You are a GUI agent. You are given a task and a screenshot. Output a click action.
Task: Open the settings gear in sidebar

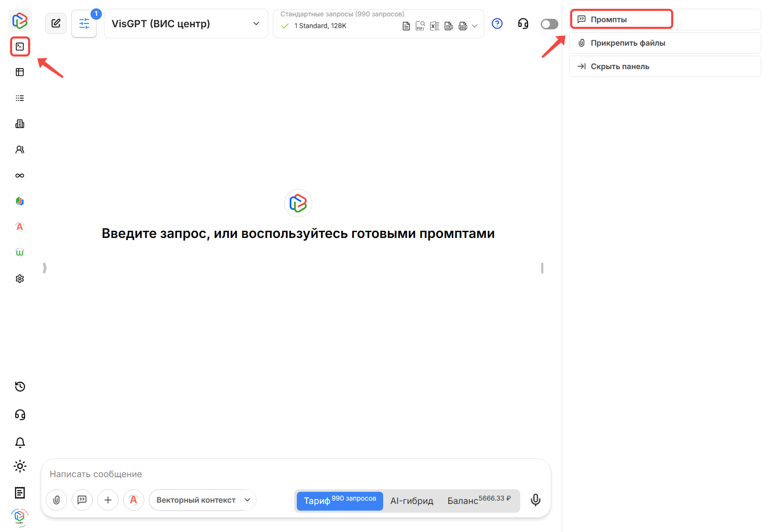click(x=20, y=279)
